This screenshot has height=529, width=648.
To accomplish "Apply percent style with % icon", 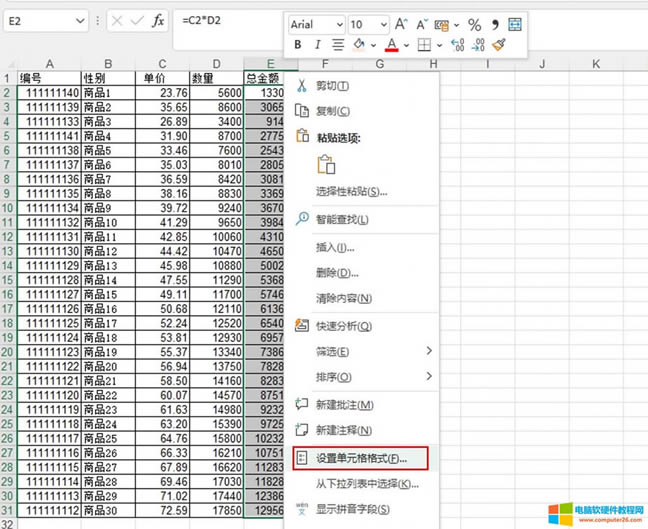I will click(x=474, y=24).
